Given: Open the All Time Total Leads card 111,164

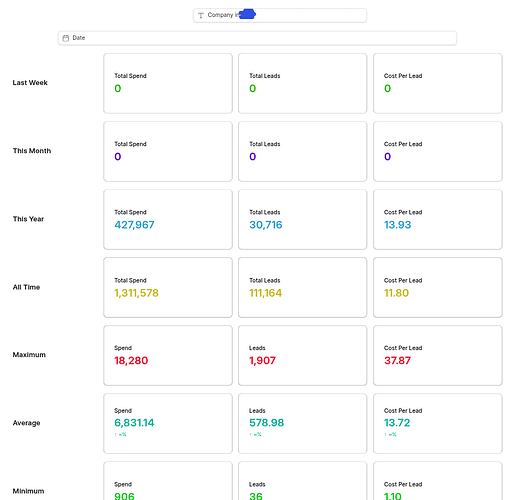Looking at the screenshot, I should 302,287.
